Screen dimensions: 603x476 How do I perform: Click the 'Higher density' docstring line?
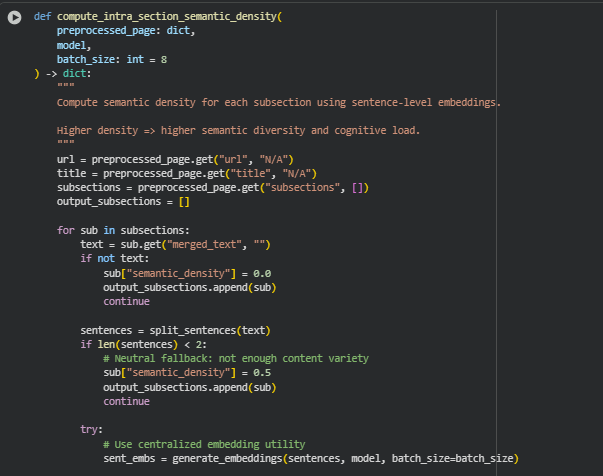(x=238, y=130)
